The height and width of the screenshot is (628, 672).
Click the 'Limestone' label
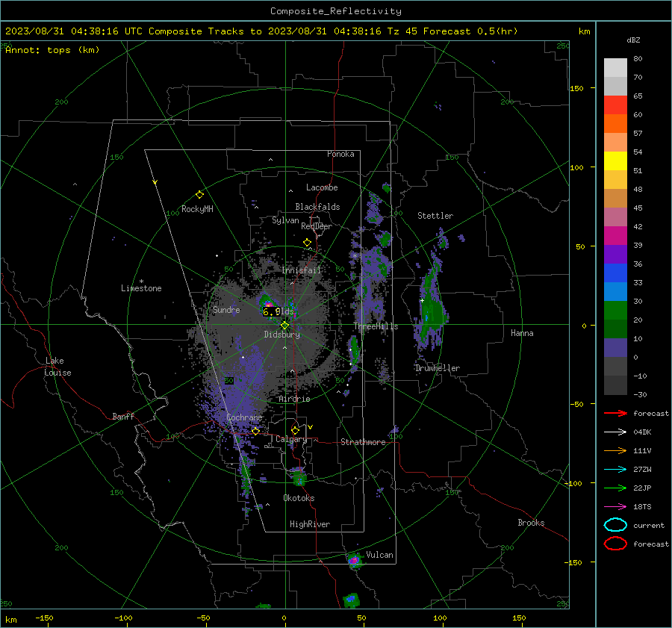click(141, 288)
